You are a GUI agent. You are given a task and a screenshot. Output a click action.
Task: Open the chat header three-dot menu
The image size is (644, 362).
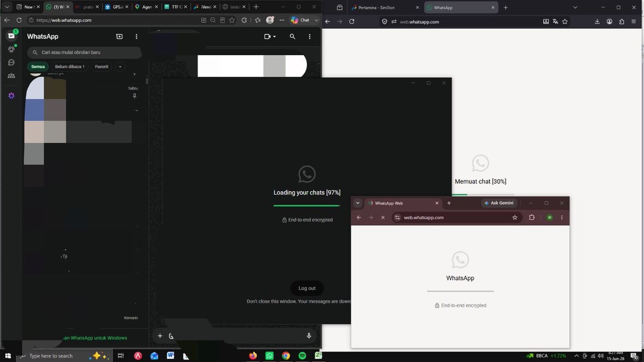(x=310, y=36)
